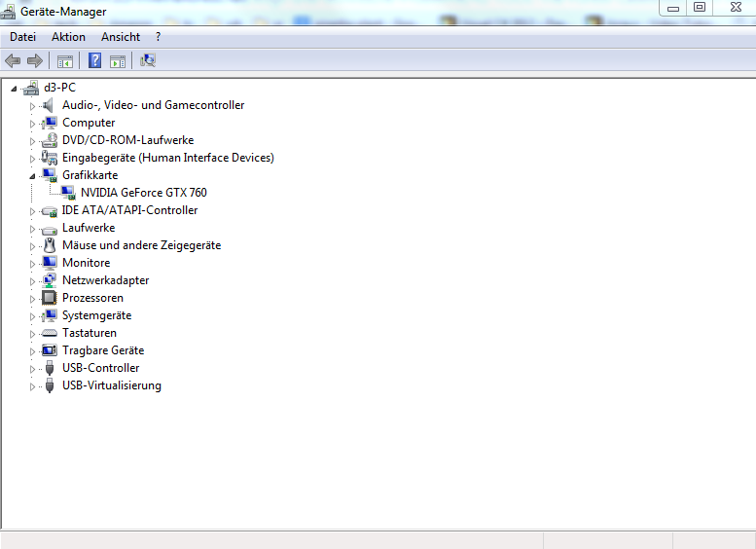Viewport: 756px width, 549px height.
Task: Select the Monitore tree entry
Action: coord(86,263)
